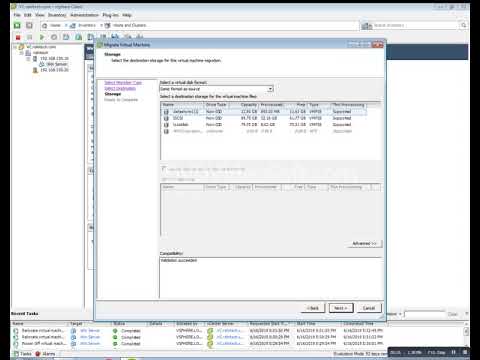Click the Win Server target link in first task row
The height and width of the screenshot is (360, 480).
(x=90, y=331)
